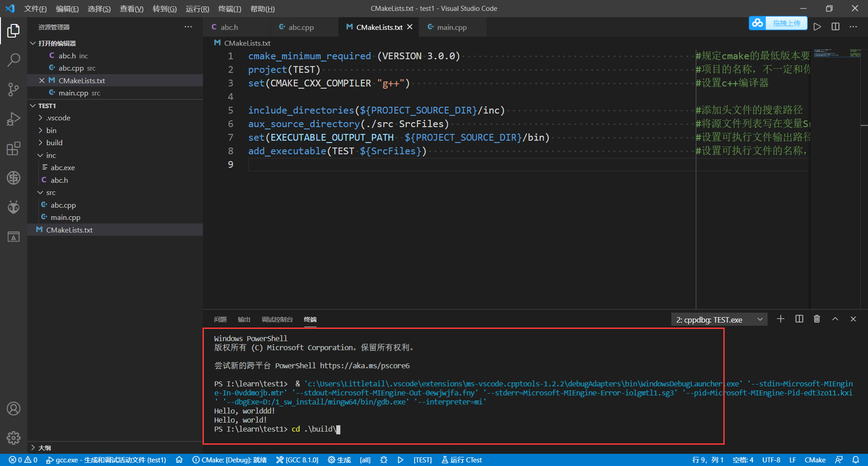Image resolution: width=868 pixels, height=466 pixels.
Task: Select the GCC 8.1.0 kit in status bar
Action: pos(297,460)
